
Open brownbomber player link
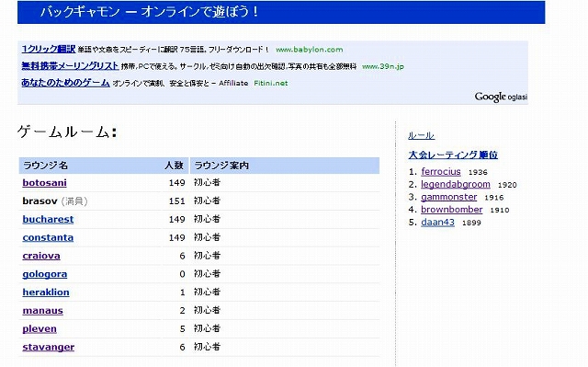pos(451,210)
